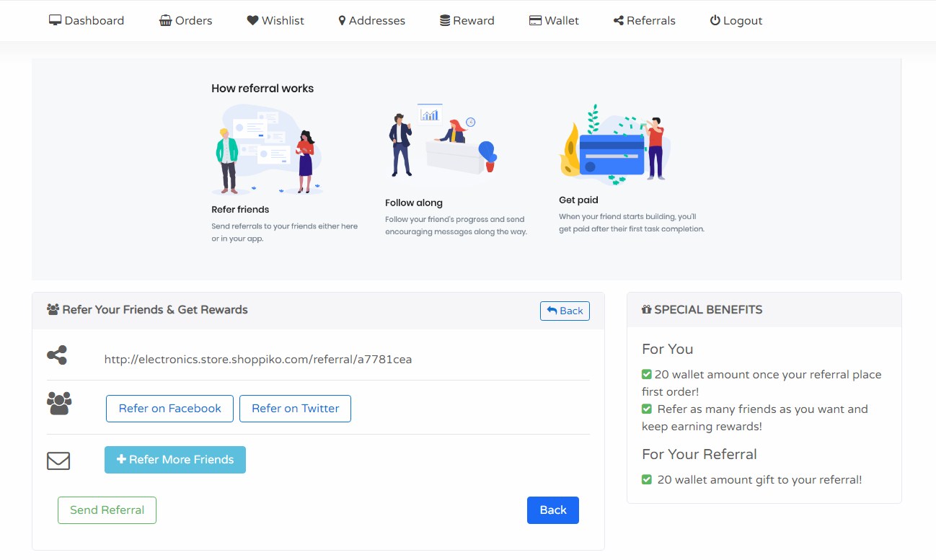Click the 'Refer friends' caption text
The image size is (936, 560).
pyautogui.click(x=240, y=210)
